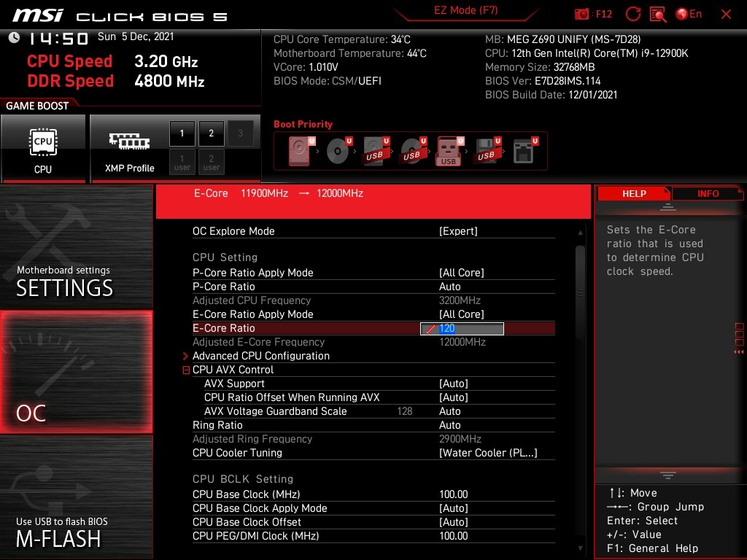Click the Adjusted Ring Frequency 2900MHz value
This screenshot has width=747, height=560.
pos(460,439)
